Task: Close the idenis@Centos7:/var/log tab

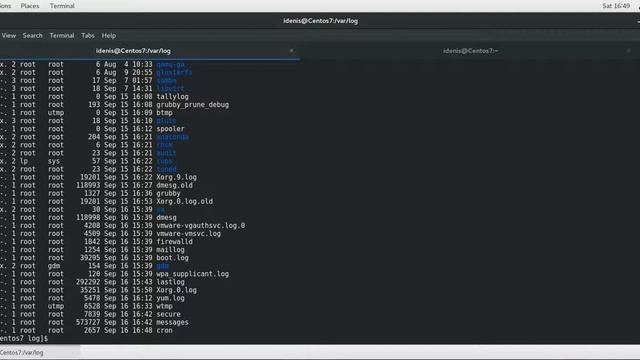Action: (x=291, y=51)
